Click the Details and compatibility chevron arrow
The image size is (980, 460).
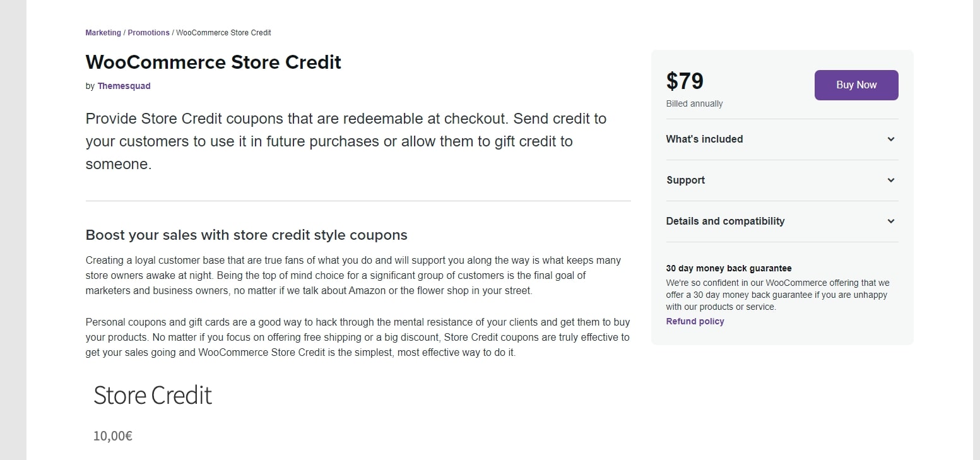coord(890,221)
